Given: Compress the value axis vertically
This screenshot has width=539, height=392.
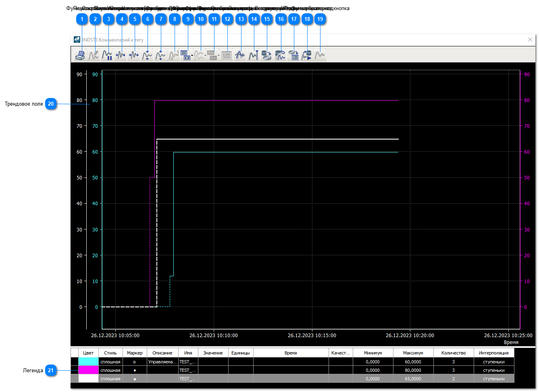Looking at the screenshot, I should click(x=147, y=55).
